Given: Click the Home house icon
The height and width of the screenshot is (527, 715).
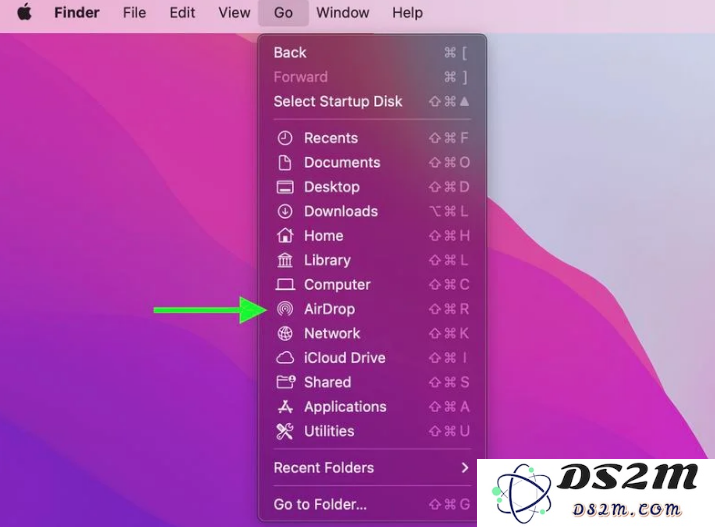Looking at the screenshot, I should pos(285,235).
